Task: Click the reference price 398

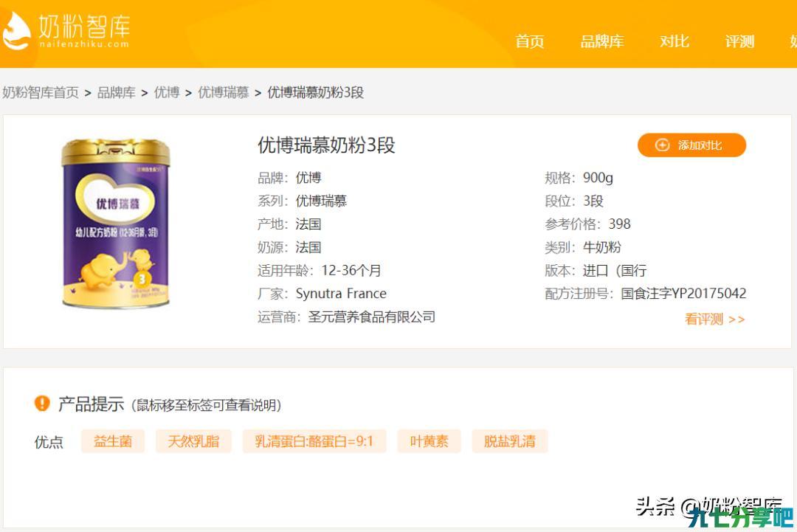Action: [x=620, y=224]
